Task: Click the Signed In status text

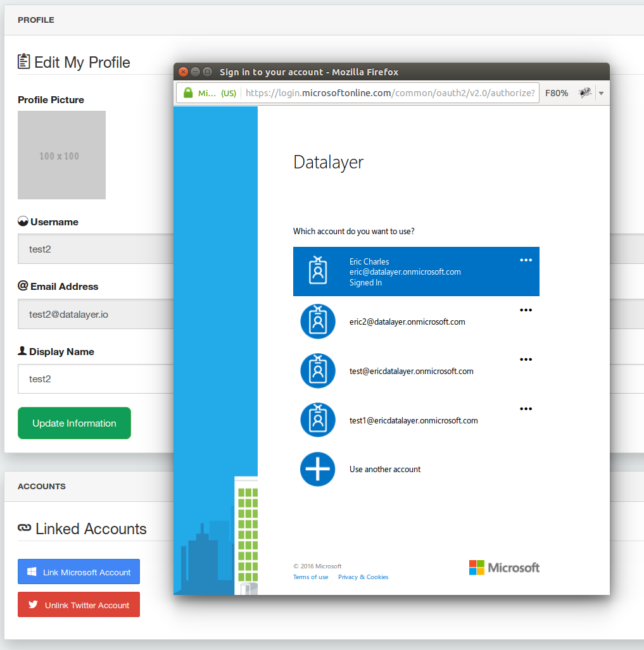Action: pos(365,283)
